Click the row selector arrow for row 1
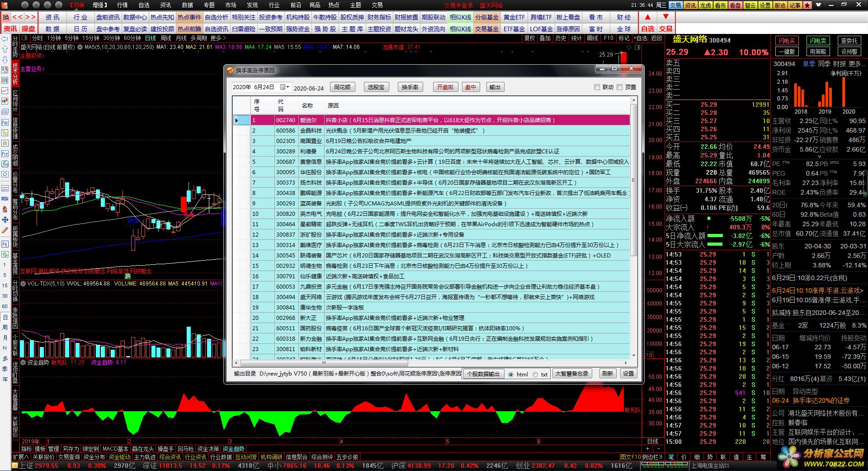 pos(236,120)
